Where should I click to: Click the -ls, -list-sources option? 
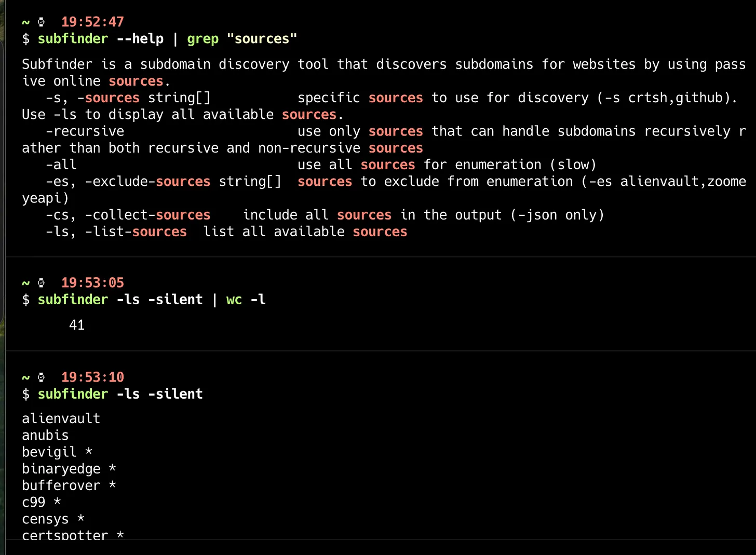(x=116, y=232)
